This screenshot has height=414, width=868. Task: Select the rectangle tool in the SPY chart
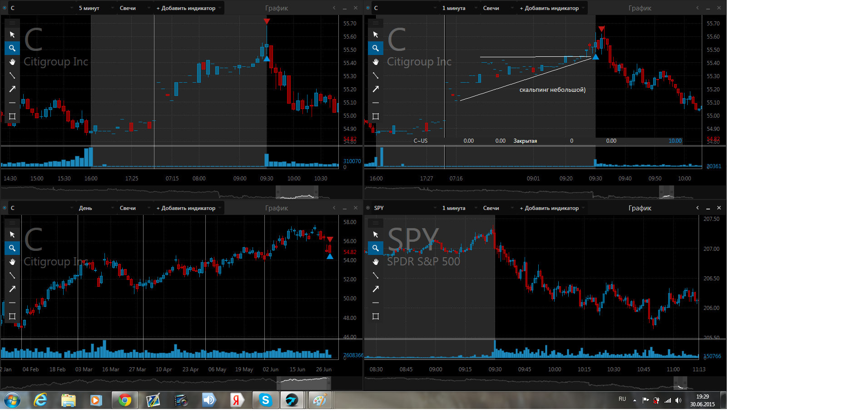tap(376, 316)
